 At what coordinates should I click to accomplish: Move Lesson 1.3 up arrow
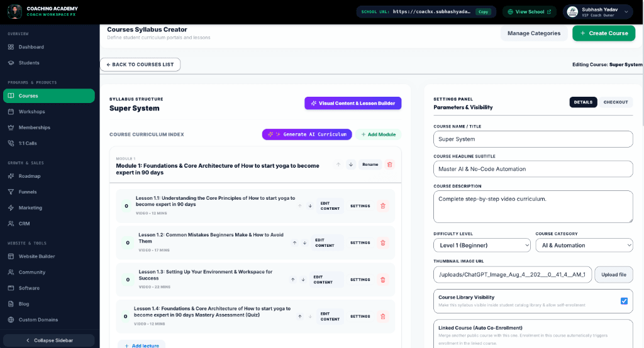[x=293, y=280]
